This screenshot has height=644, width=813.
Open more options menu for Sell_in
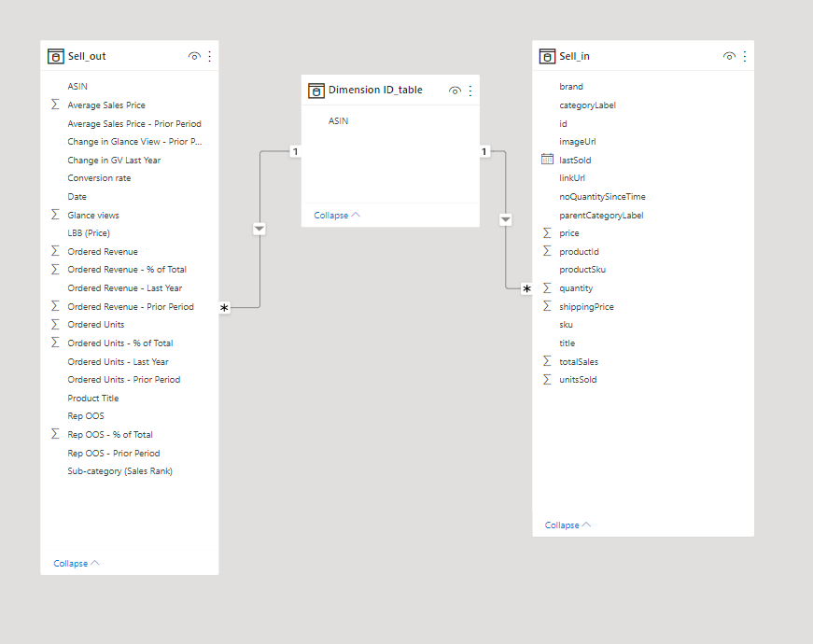point(745,56)
